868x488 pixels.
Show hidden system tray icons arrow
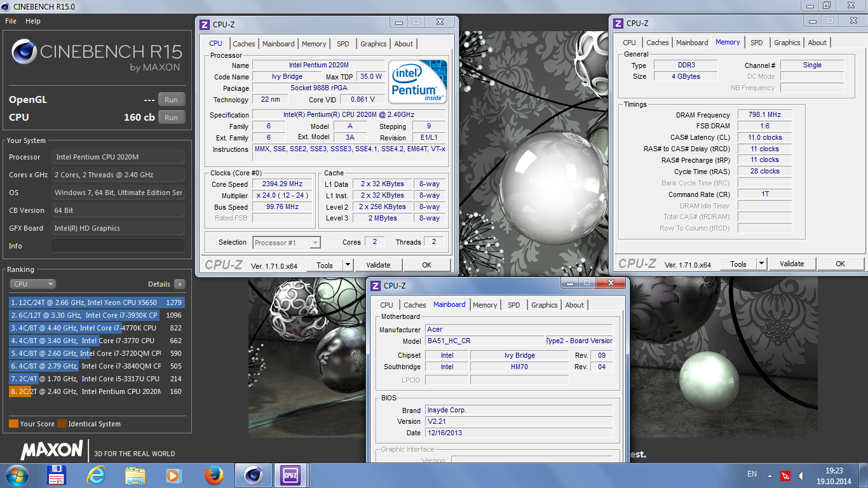770,475
